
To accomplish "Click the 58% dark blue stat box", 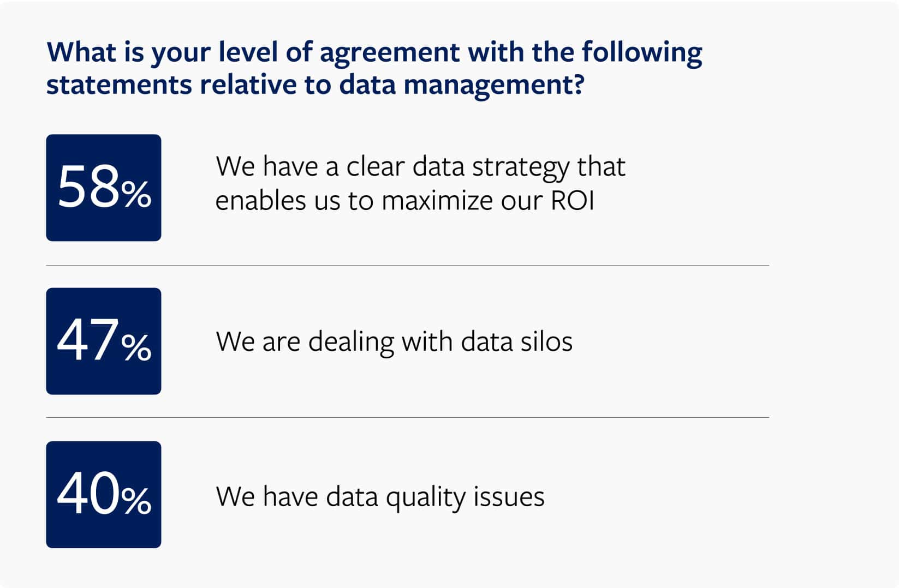I will 104,188.
